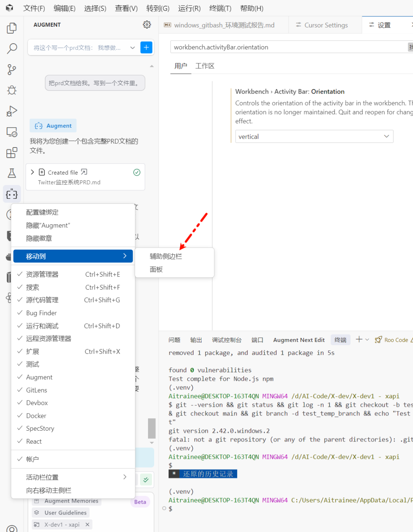Click the Augment Memories chip
The height and width of the screenshot is (532, 413).
[66, 501]
